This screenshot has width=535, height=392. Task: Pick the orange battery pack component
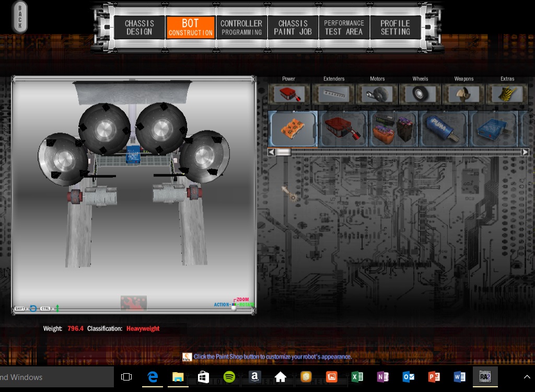click(293, 129)
